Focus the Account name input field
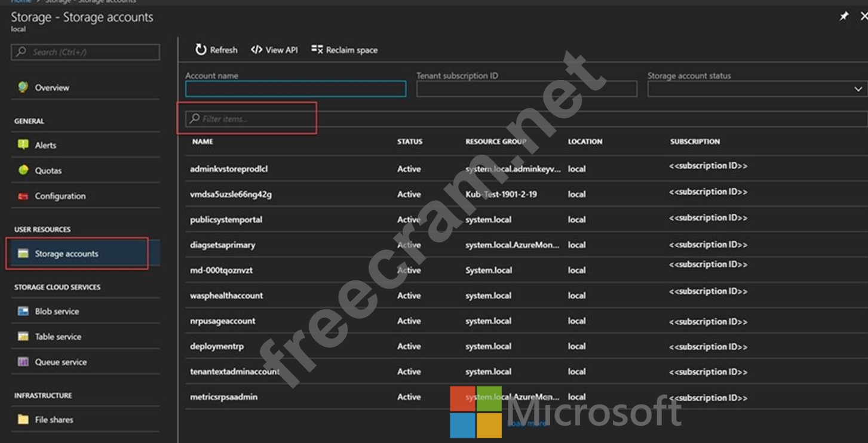 (x=296, y=89)
